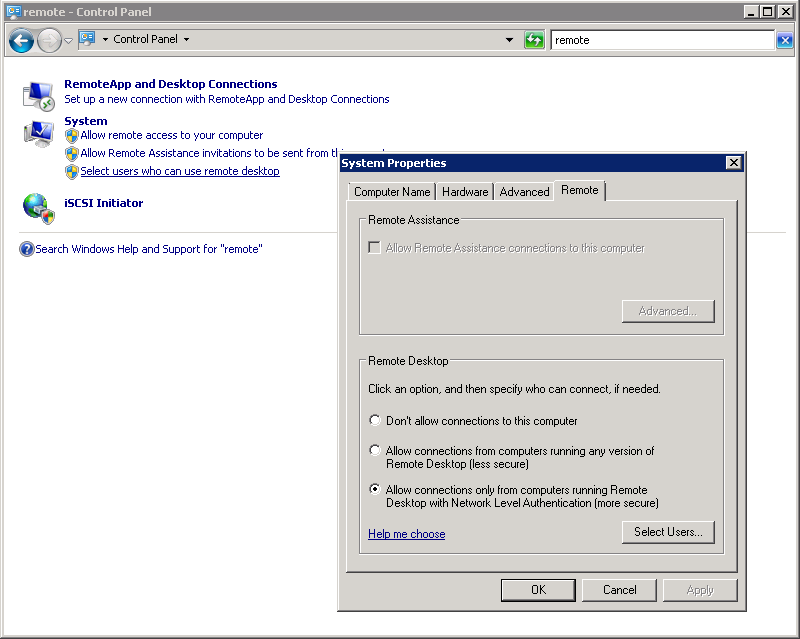The height and width of the screenshot is (639, 800).
Task: Clear the search with the blue X icon
Action: tap(785, 40)
